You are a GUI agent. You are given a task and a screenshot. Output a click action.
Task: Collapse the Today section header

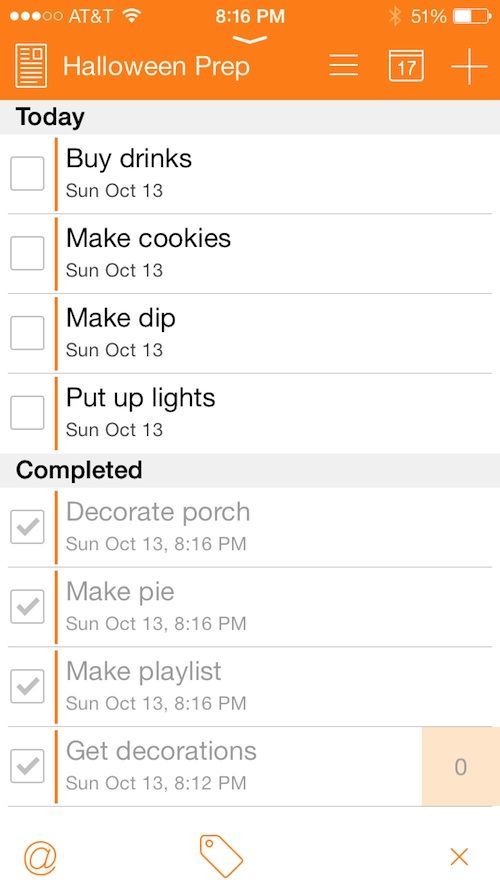250,117
